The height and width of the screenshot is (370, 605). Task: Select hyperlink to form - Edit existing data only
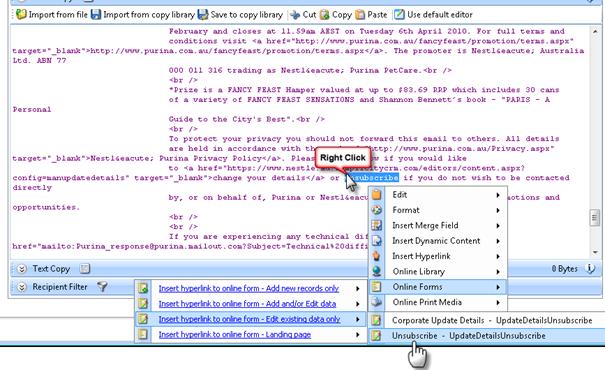pyautogui.click(x=249, y=319)
